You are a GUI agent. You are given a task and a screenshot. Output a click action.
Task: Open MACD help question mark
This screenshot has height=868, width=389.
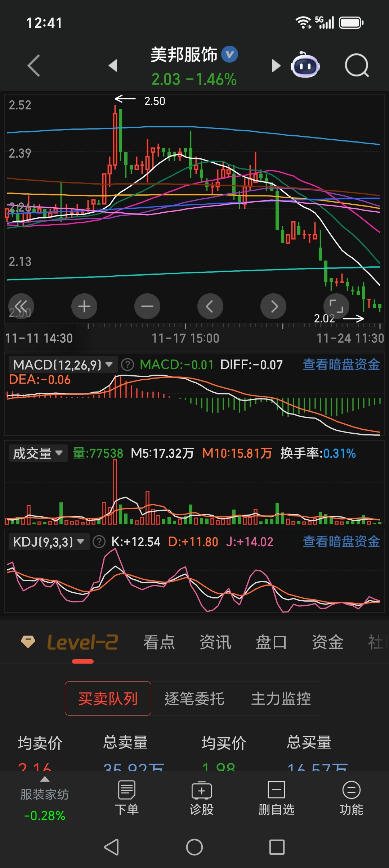coord(128,365)
